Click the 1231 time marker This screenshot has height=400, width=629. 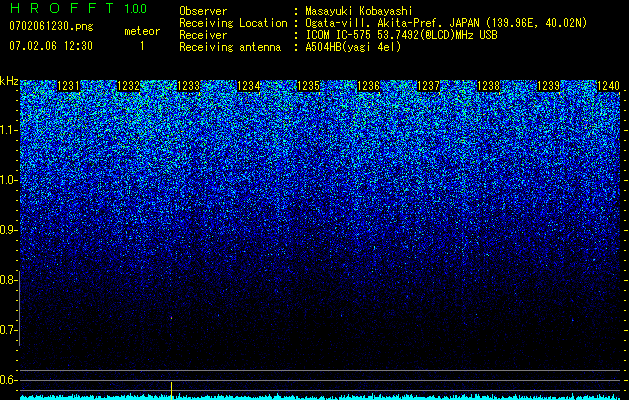69,86
